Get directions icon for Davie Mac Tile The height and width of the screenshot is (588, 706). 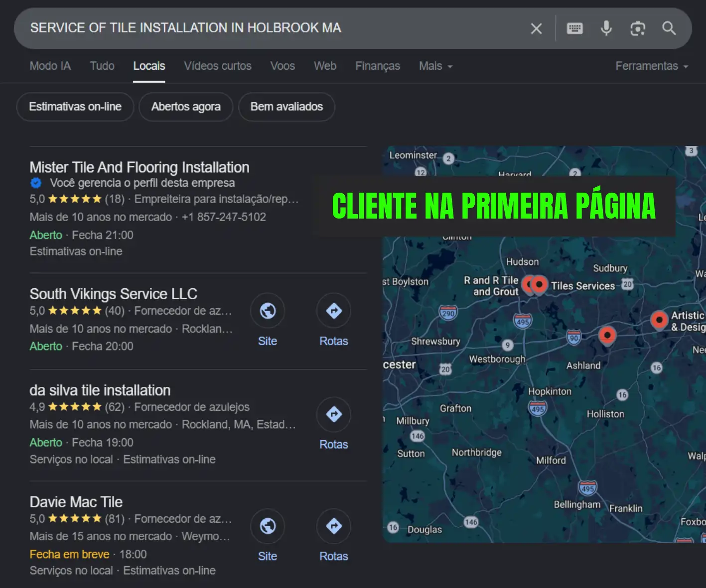point(334,526)
